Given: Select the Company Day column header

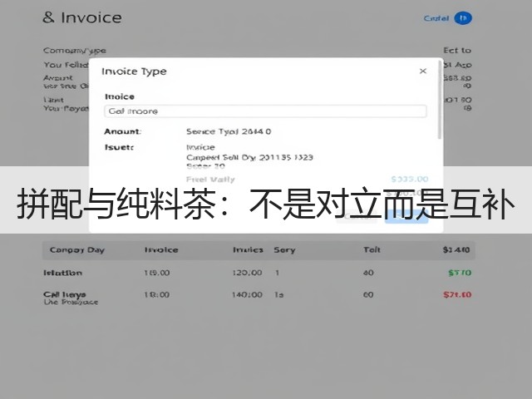Looking at the screenshot, I should point(77,250).
